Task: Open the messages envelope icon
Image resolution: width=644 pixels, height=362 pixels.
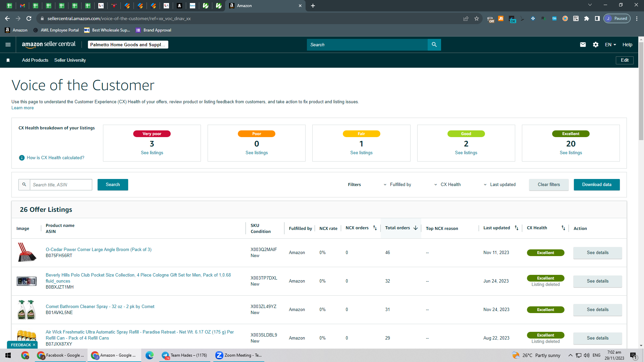Action: pyautogui.click(x=583, y=45)
